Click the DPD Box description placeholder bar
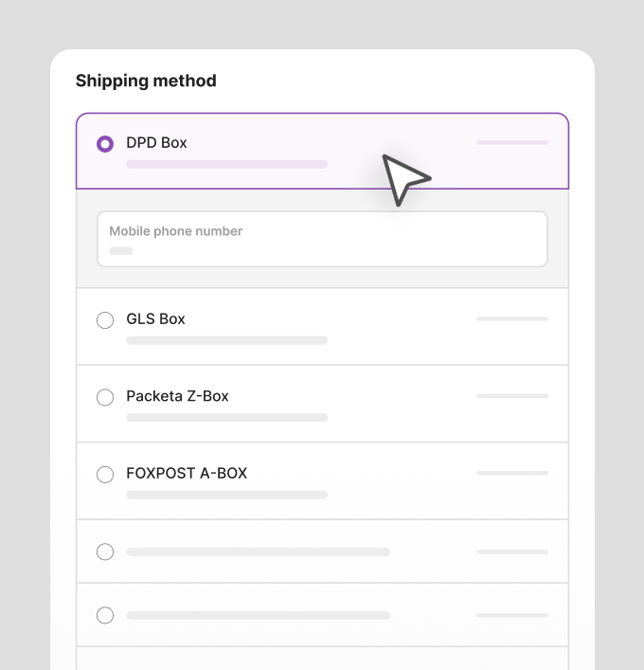644x670 pixels. [x=226, y=165]
